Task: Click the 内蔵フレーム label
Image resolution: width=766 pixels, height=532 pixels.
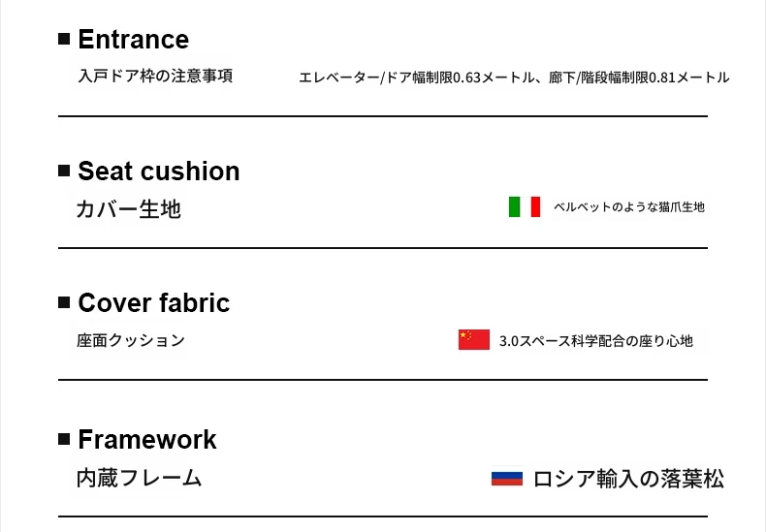Action: [x=140, y=478]
